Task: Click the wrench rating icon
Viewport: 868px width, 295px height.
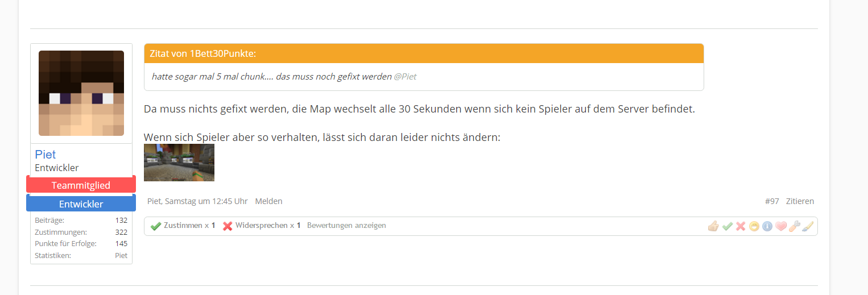Action: pos(795,226)
